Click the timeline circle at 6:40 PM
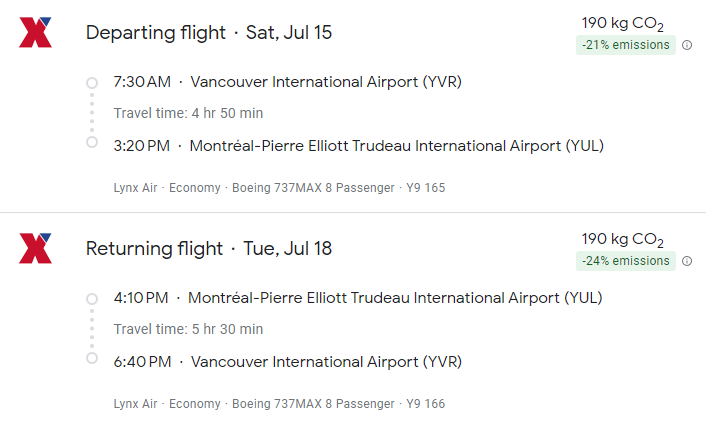The height and width of the screenshot is (424, 706). [x=92, y=358]
